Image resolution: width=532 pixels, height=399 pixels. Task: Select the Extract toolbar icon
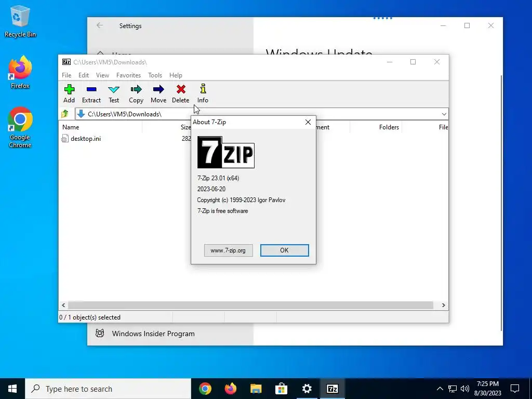tap(91, 89)
